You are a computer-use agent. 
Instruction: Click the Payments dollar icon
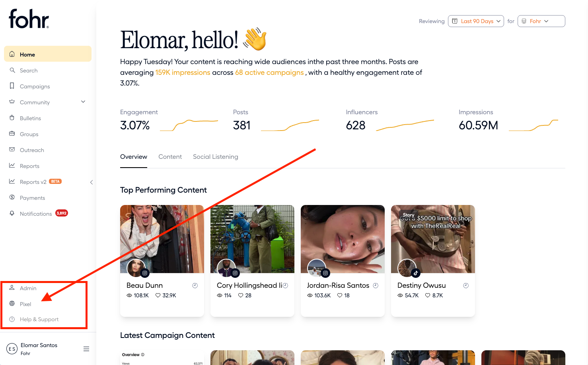coord(12,197)
